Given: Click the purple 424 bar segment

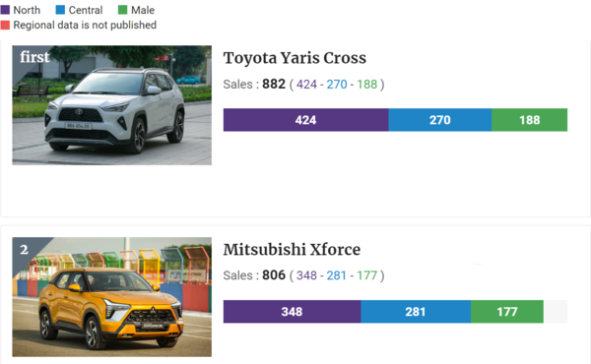Looking at the screenshot, I should coord(305,120).
